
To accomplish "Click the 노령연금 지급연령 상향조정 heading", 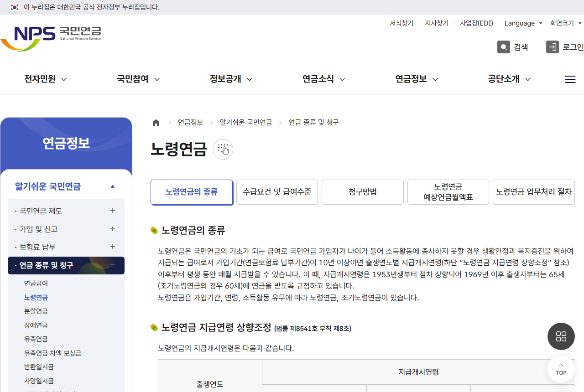I will 216,327.
